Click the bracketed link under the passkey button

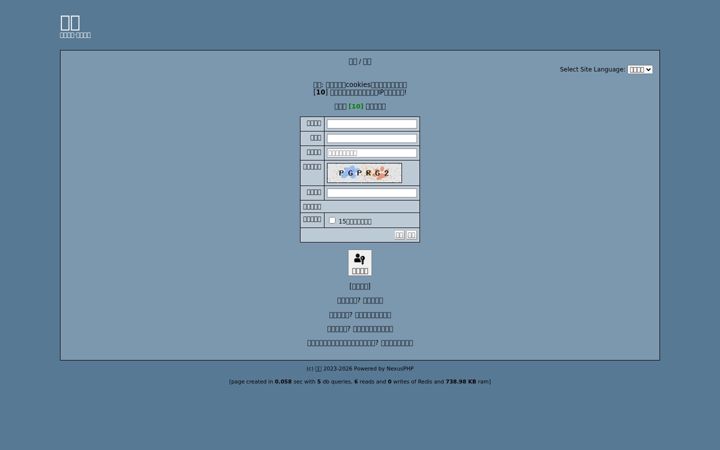pos(360,286)
